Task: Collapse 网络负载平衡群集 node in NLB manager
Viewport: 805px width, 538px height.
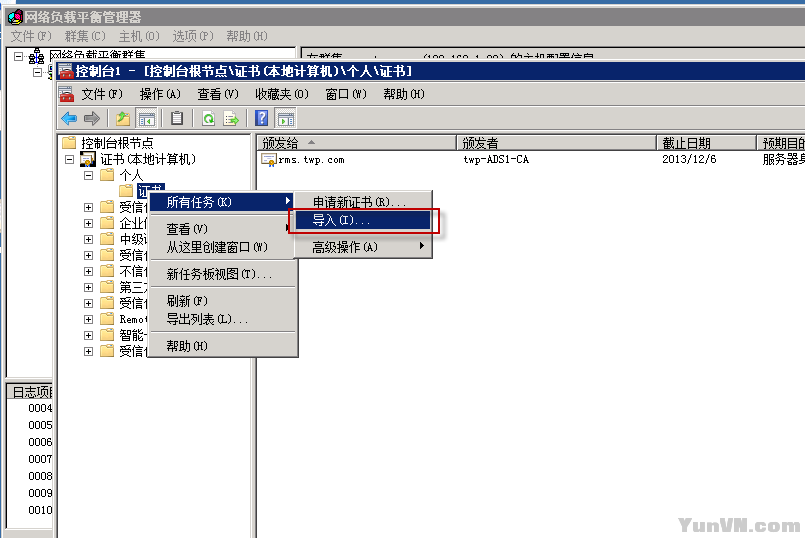Action: 18,56
